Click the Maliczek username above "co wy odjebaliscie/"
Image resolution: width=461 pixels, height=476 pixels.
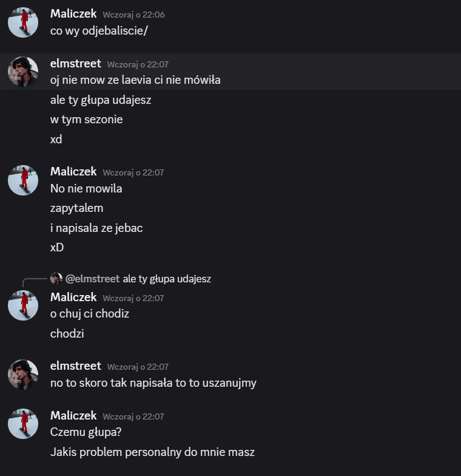(x=73, y=14)
